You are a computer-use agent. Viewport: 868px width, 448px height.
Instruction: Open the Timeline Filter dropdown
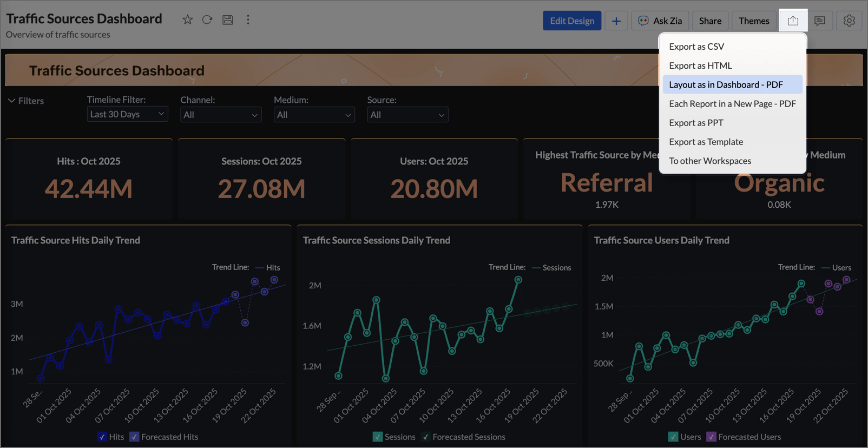(127, 114)
